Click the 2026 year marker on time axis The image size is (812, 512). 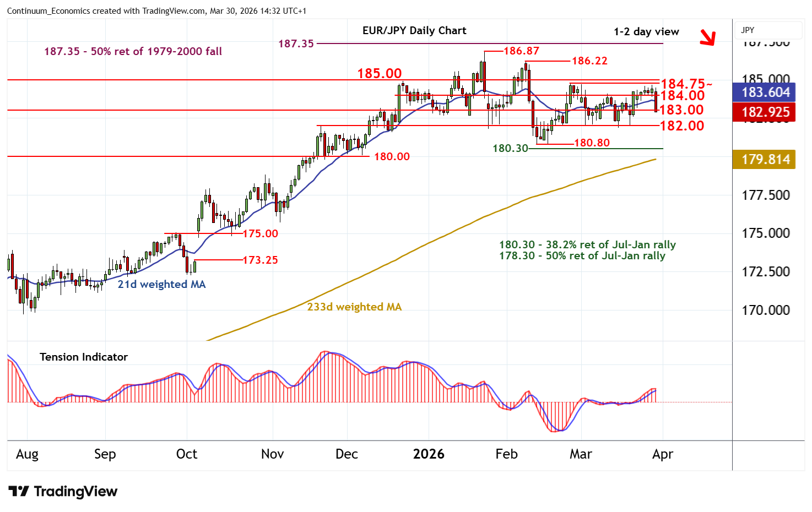[429, 454]
